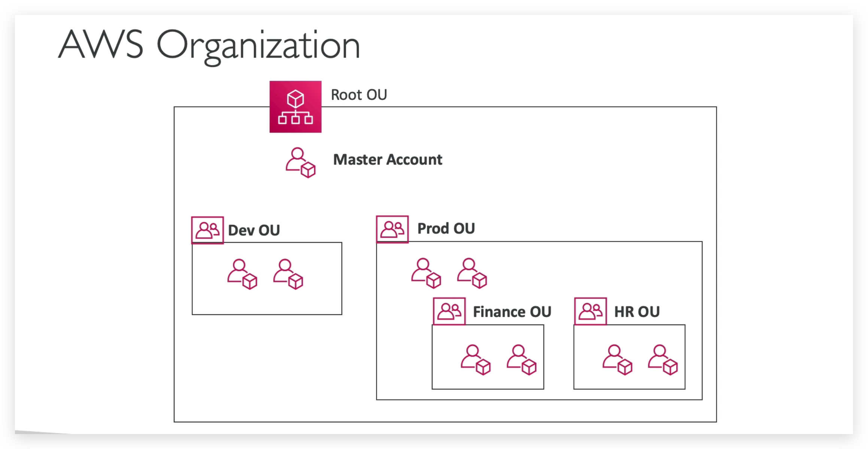Click the AWS Organization slide title

[x=209, y=46]
